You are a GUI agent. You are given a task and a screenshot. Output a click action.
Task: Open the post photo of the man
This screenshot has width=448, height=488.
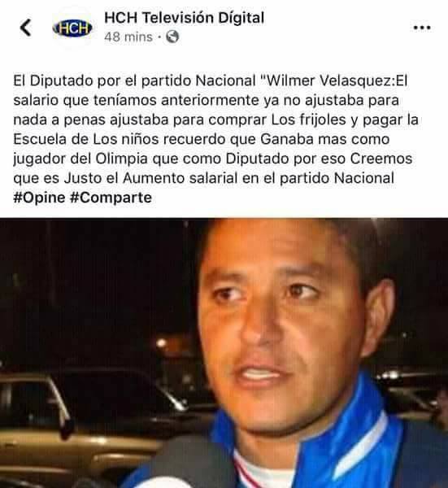pos(224,353)
